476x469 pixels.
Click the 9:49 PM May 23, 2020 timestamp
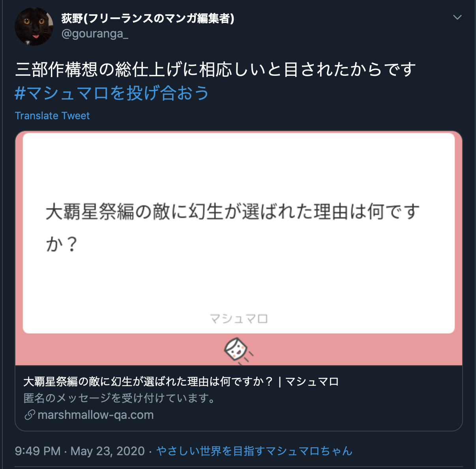(x=80, y=451)
